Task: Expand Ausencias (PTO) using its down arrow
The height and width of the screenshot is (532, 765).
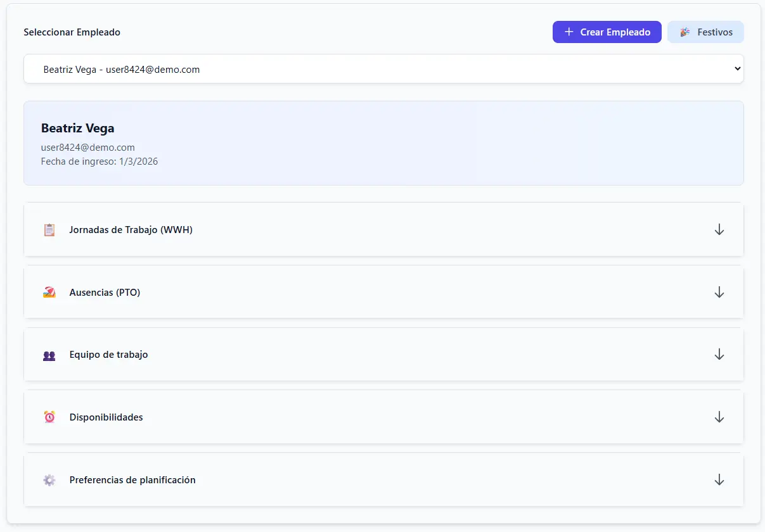Action: pyautogui.click(x=719, y=293)
